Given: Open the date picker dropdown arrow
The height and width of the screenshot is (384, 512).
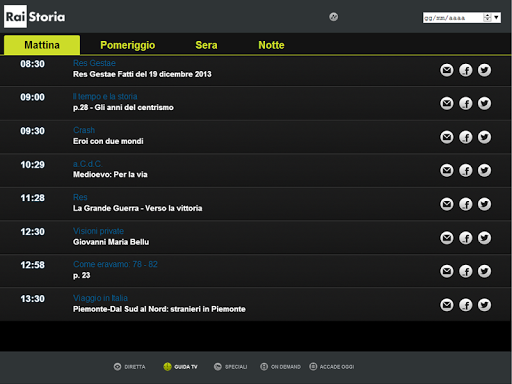Looking at the screenshot, I should (x=496, y=17).
